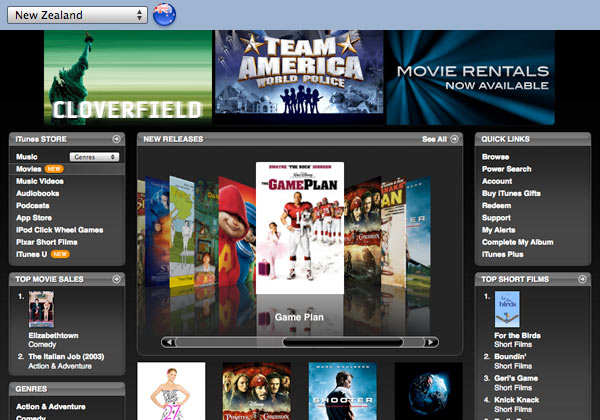Click the NEW badge next to iTunes U
The image size is (600, 420).
(x=59, y=254)
